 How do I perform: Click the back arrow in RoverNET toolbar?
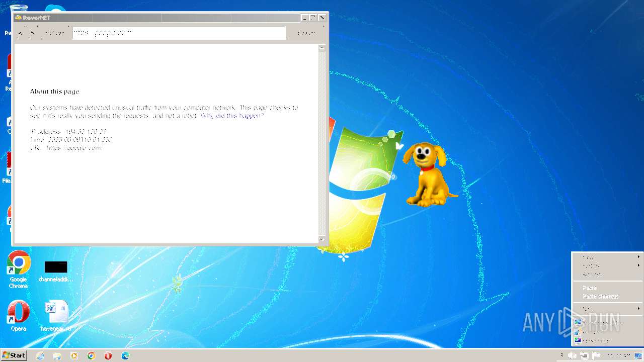20,33
